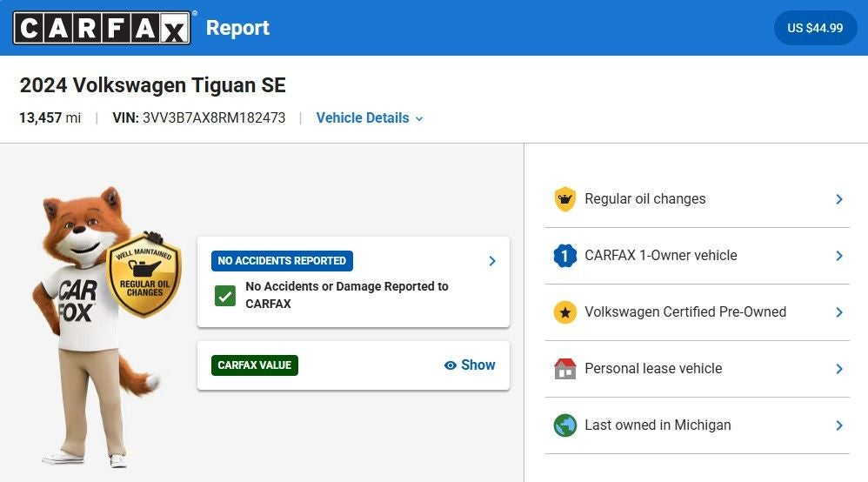
Task: Click the NO ACCIDENTS REPORTED badge
Action: coord(282,261)
